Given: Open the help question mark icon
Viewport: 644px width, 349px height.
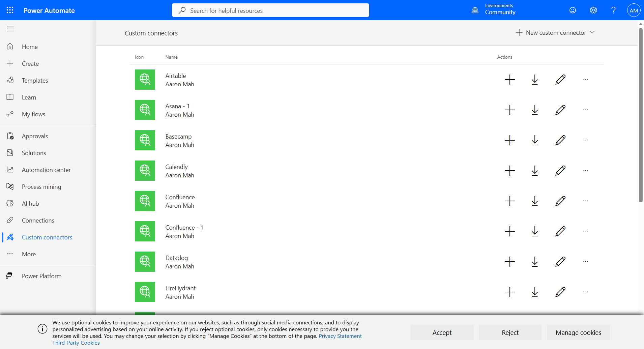Looking at the screenshot, I should 613,10.
